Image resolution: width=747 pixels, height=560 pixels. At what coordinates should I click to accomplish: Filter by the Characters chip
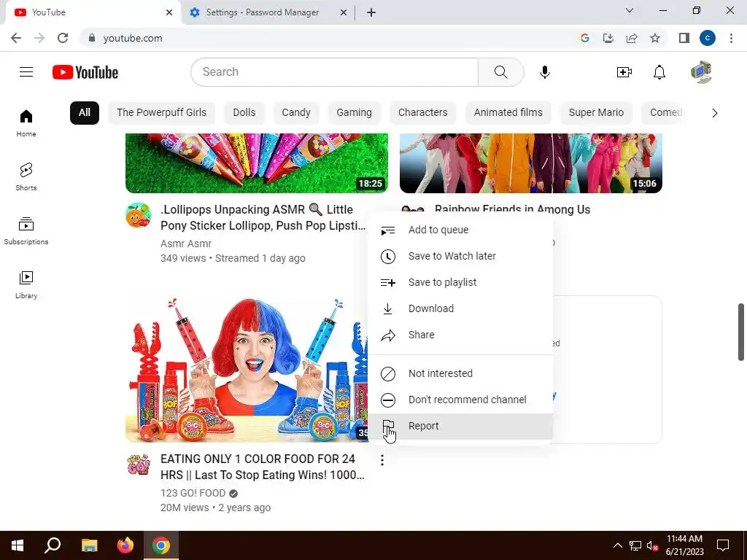pos(422,113)
